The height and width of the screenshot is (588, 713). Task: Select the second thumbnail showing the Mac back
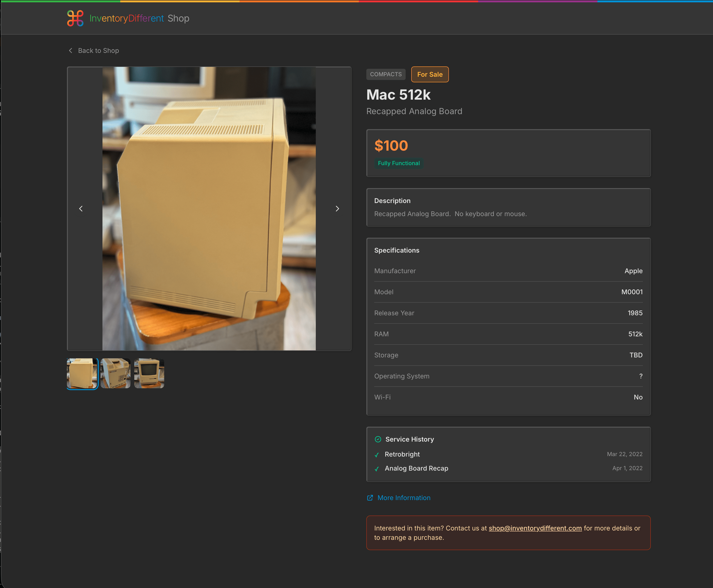(116, 373)
